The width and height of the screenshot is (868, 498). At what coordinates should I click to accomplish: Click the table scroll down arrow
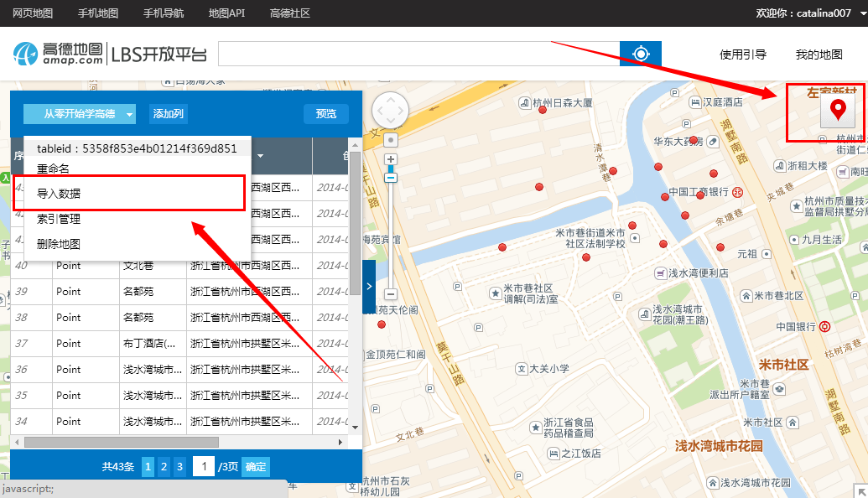click(355, 428)
